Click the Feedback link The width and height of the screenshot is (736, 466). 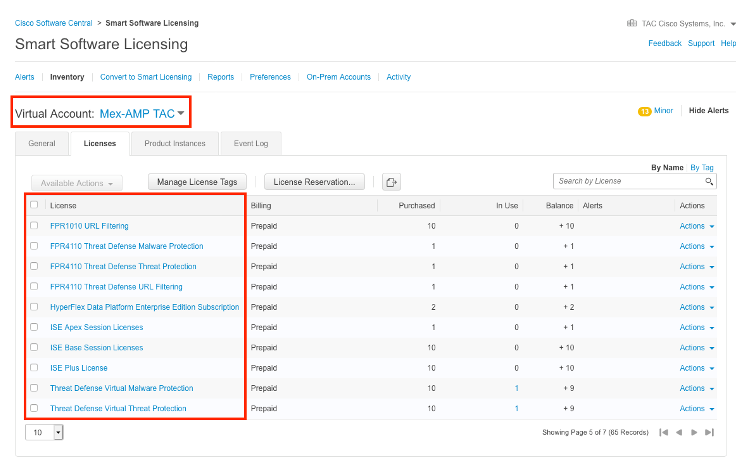(665, 43)
